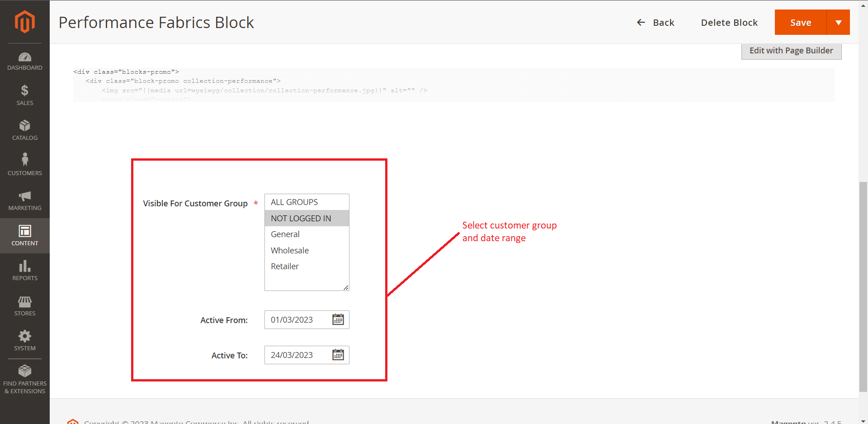The height and width of the screenshot is (424, 868).
Task: Open the Customers section
Action: pyautogui.click(x=25, y=164)
